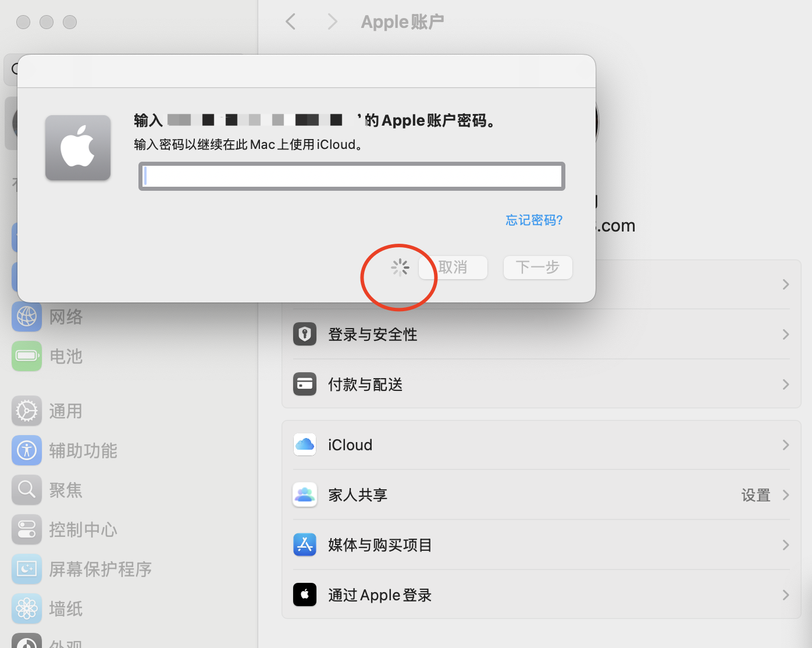Expand the 付款与配送 row chevron
Image resolution: width=812 pixels, height=648 pixels.
[x=786, y=384]
